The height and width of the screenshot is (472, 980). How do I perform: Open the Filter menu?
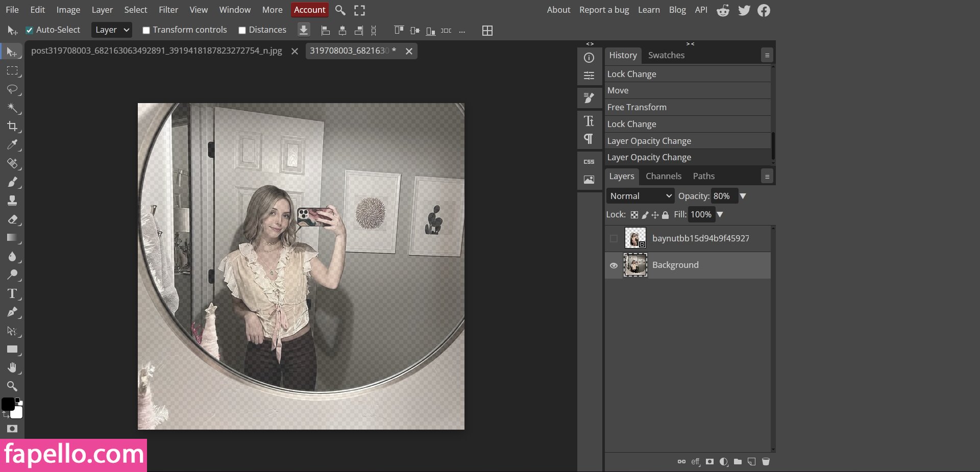[x=168, y=10]
